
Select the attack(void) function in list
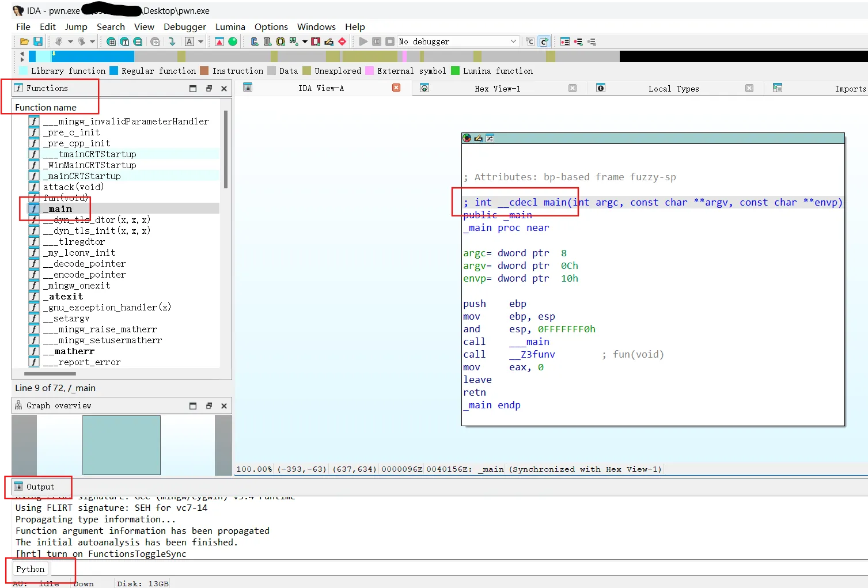tap(73, 187)
